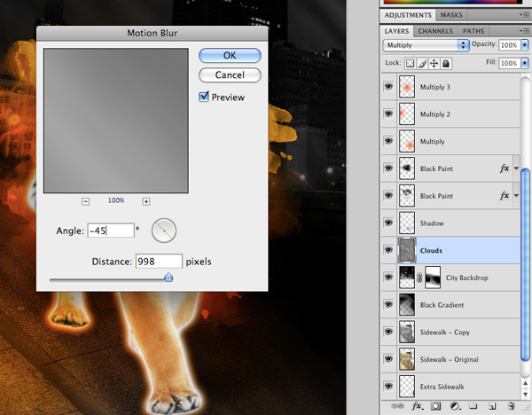Toggle visibility of Black Gradient layer
Screen dimensions: 532x415
[x=388, y=304]
